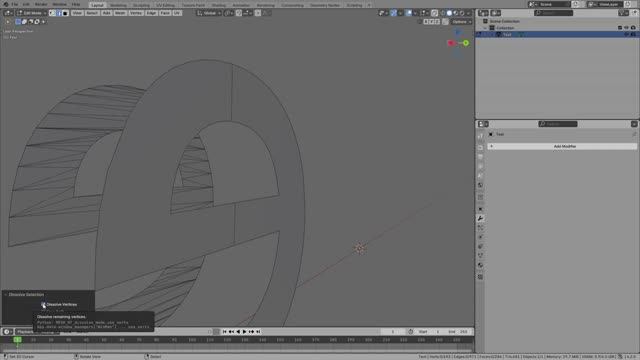Screen dimensions: 640x360
Task: Switch to the Sculpting workspace tab
Action: coord(141,5)
